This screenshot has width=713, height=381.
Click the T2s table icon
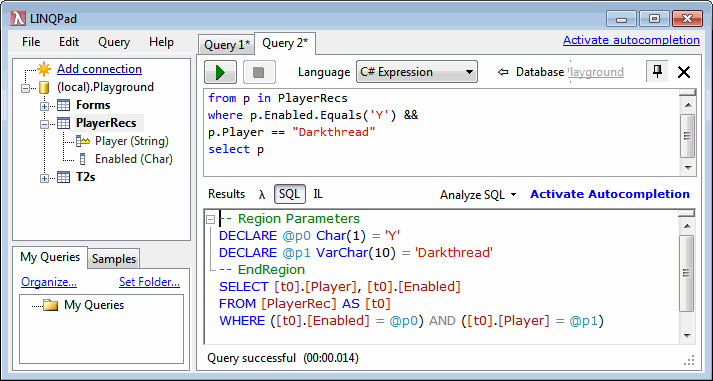coord(63,177)
